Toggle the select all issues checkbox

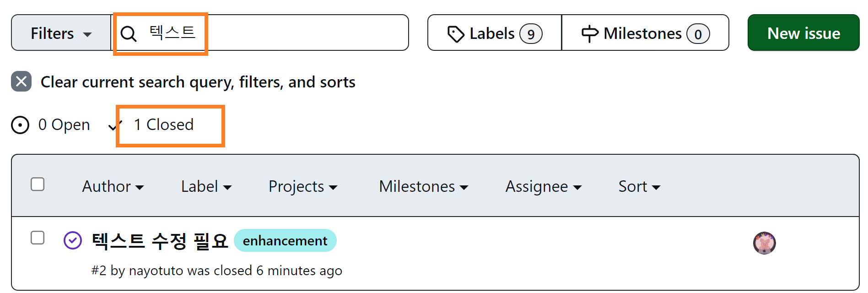[x=38, y=184]
